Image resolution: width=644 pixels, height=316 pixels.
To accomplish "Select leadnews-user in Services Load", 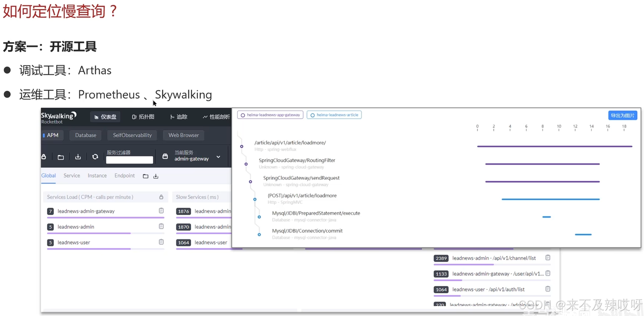I will [74, 242].
